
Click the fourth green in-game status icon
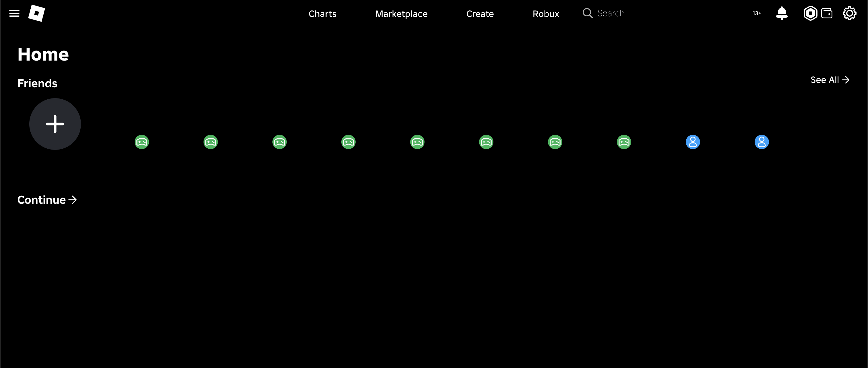pos(348,142)
